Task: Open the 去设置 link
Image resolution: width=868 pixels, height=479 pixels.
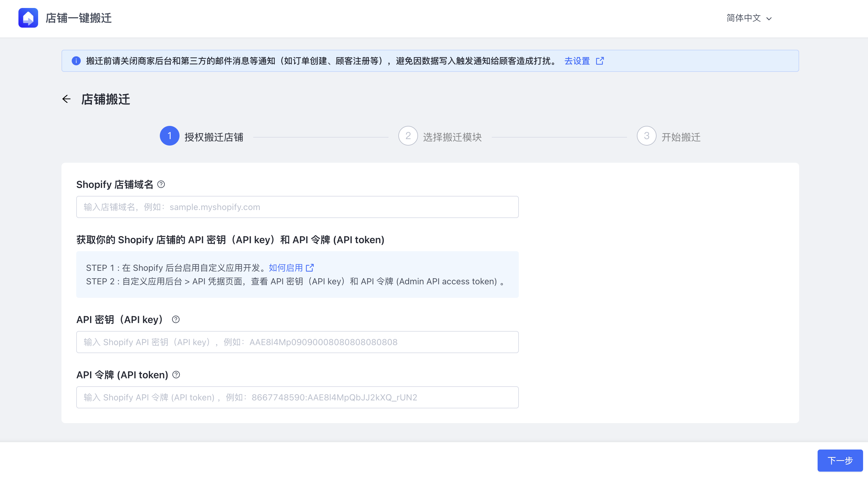Action: coord(577,61)
